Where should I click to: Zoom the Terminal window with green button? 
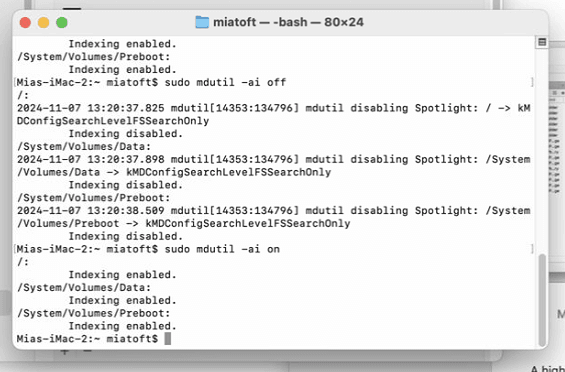coord(62,22)
